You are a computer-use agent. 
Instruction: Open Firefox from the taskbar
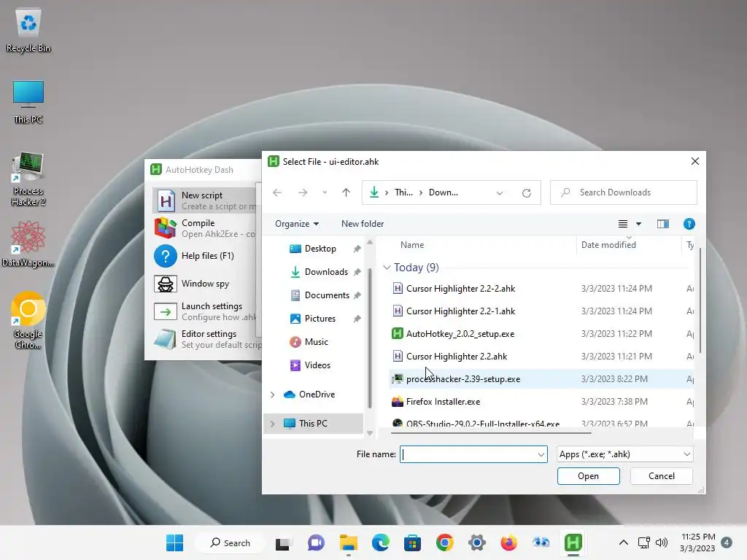coord(508,542)
